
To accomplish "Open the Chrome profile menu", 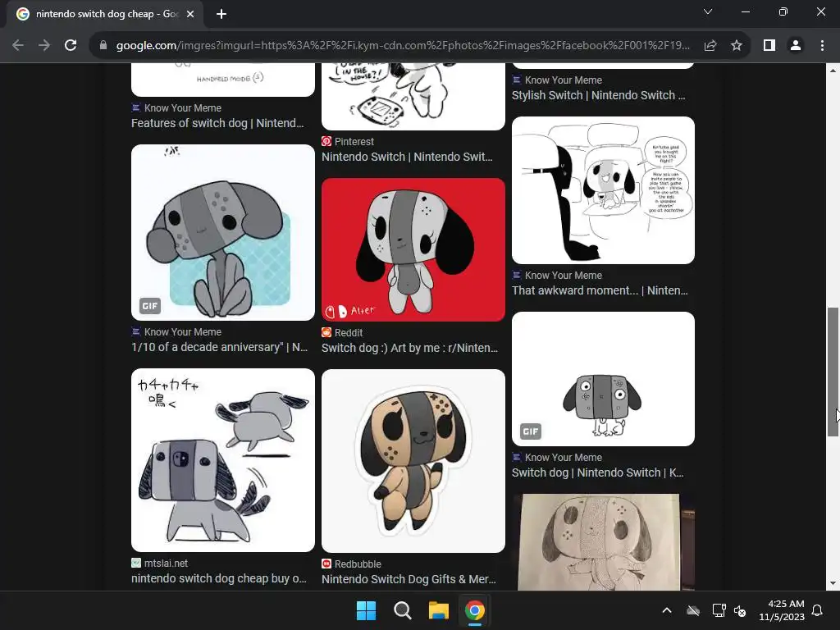I will coord(796,46).
